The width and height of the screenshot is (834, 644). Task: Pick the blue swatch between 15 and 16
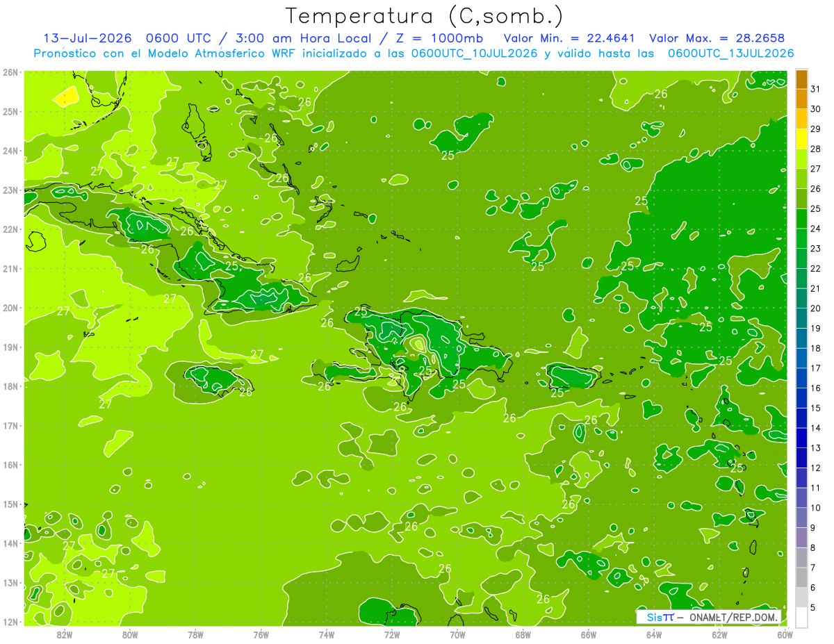pyautogui.click(x=801, y=398)
